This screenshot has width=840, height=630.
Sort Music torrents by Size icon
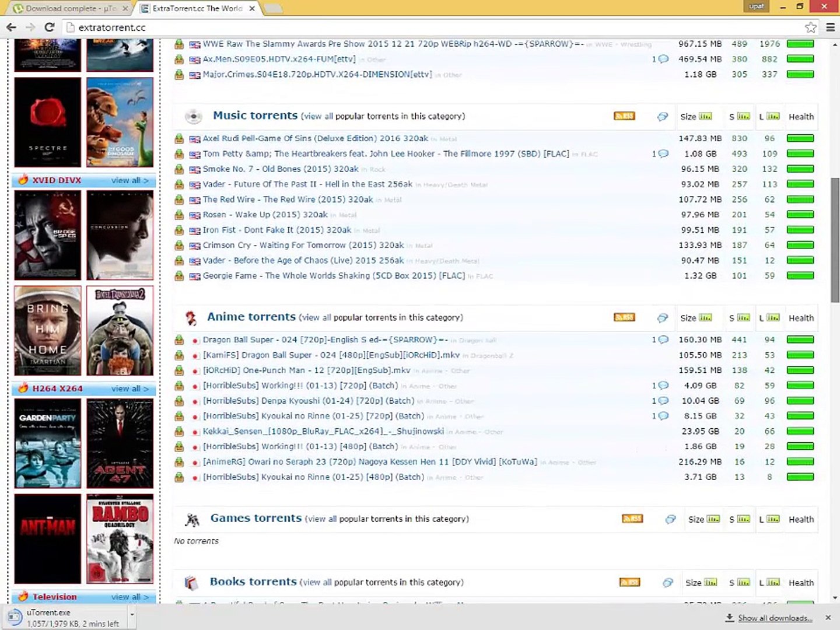click(705, 116)
